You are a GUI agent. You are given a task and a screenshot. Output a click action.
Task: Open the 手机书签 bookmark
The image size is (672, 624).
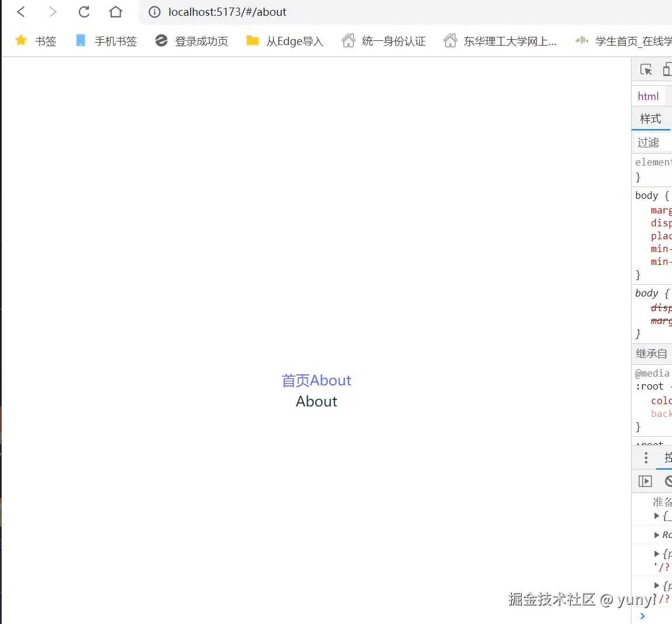[106, 41]
